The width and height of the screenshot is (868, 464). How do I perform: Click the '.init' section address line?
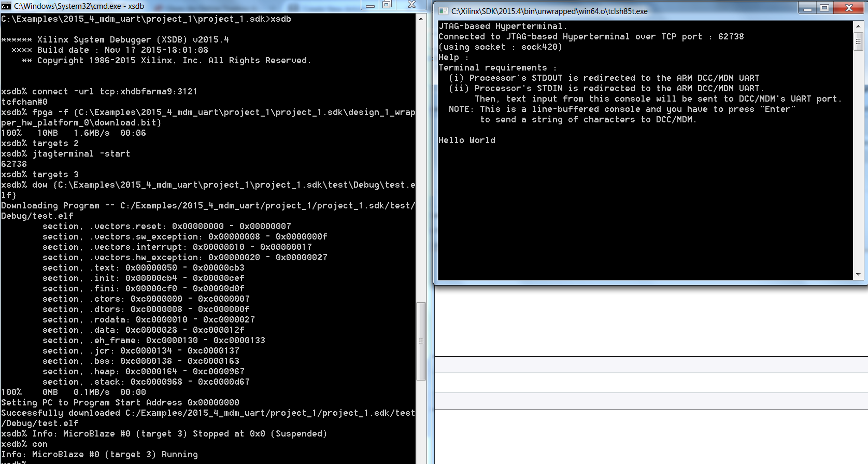coord(144,278)
